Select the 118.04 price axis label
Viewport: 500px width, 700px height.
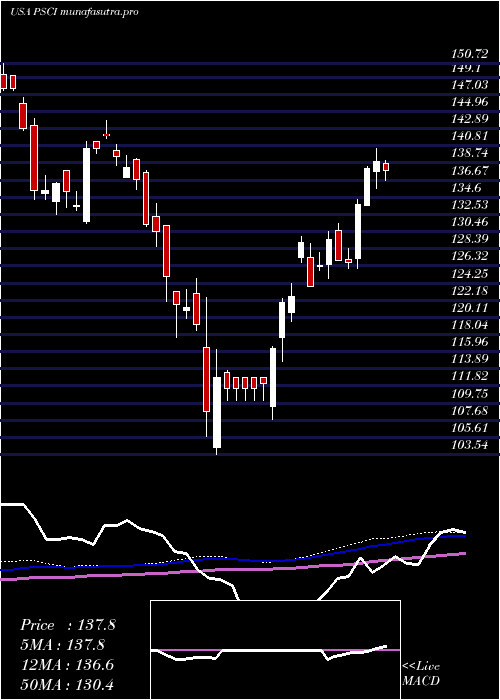[469, 325]
